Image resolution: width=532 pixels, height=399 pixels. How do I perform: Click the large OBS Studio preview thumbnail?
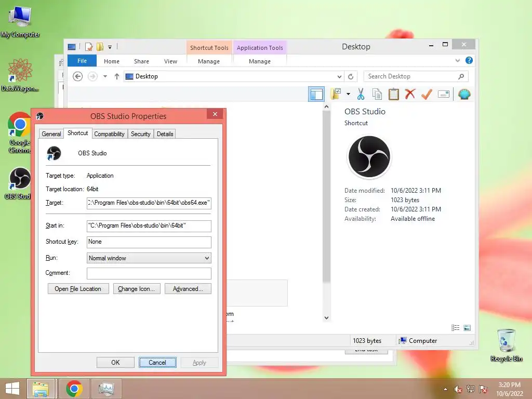tap(369, 157)
